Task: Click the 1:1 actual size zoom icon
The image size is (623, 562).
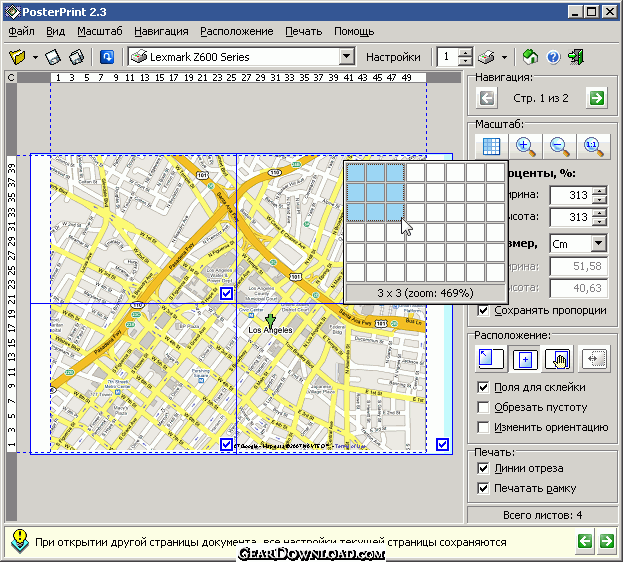Action: (594, 146)
